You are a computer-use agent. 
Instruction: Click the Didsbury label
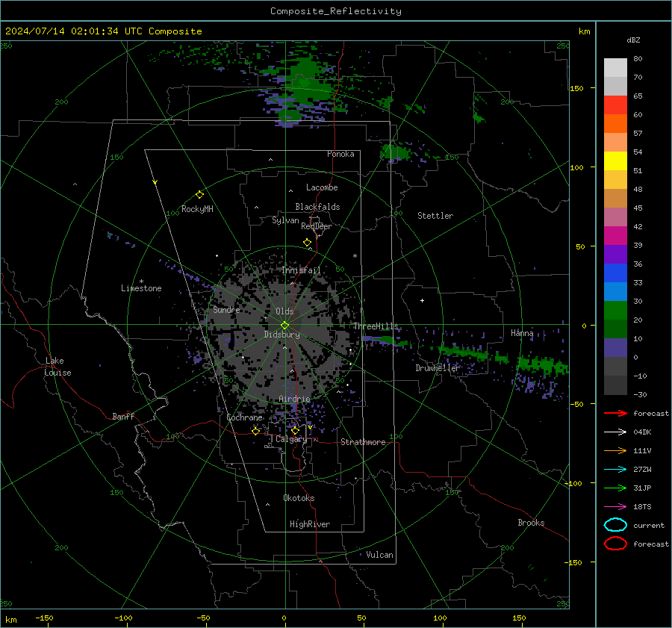pos(281,335)
